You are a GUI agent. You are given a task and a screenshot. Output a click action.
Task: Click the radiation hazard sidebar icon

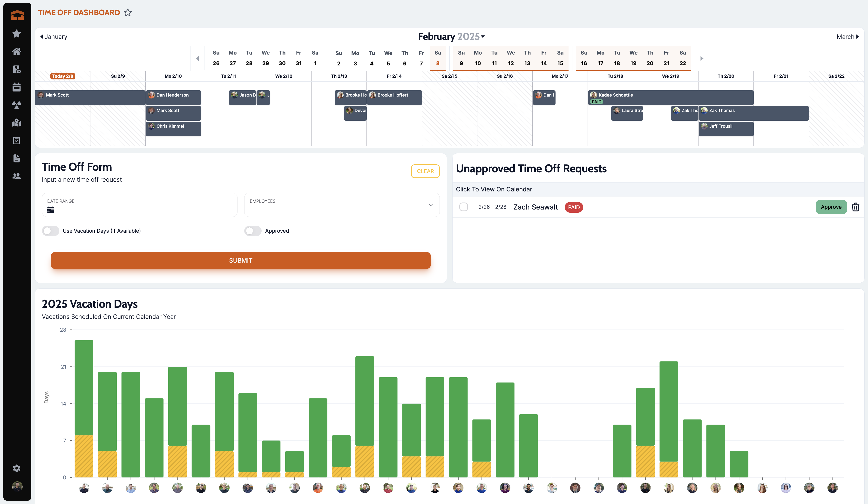tap(17, 105)
